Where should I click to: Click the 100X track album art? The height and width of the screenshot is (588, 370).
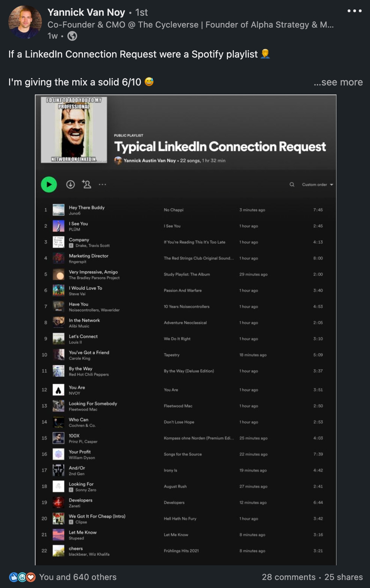(58, 438)
